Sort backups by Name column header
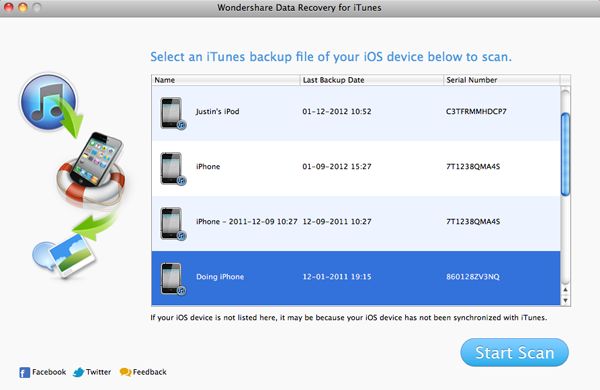Viewport: 600px width, 390px height. click(225, 80)
